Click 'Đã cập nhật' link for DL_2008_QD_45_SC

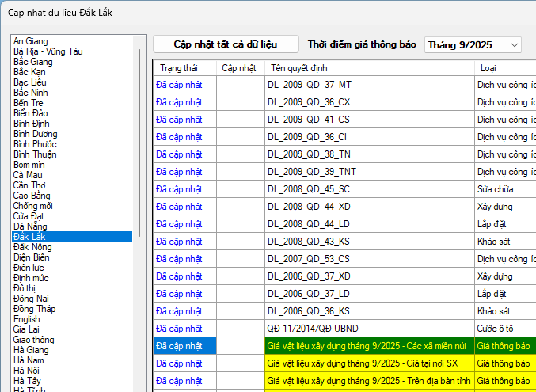tap(179, 188)
